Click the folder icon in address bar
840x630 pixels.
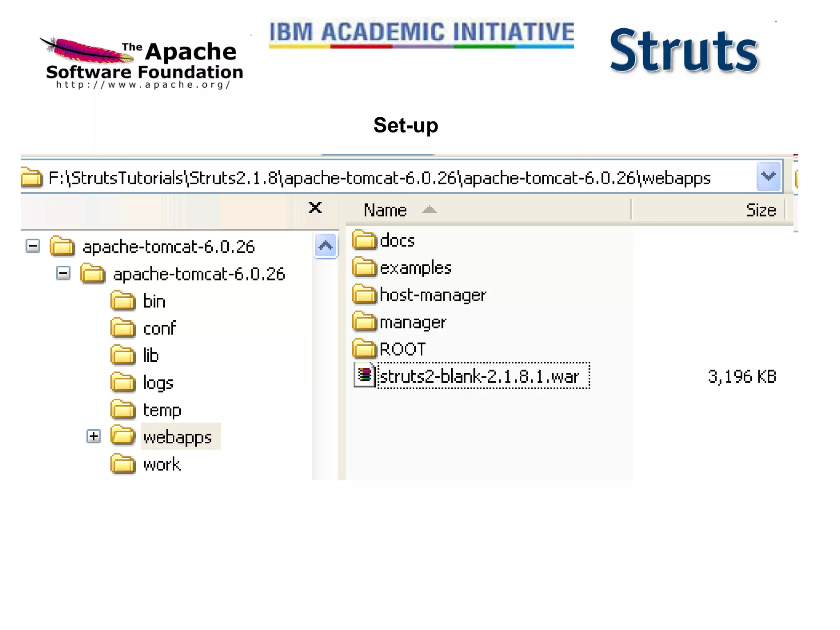pos(32,178)
